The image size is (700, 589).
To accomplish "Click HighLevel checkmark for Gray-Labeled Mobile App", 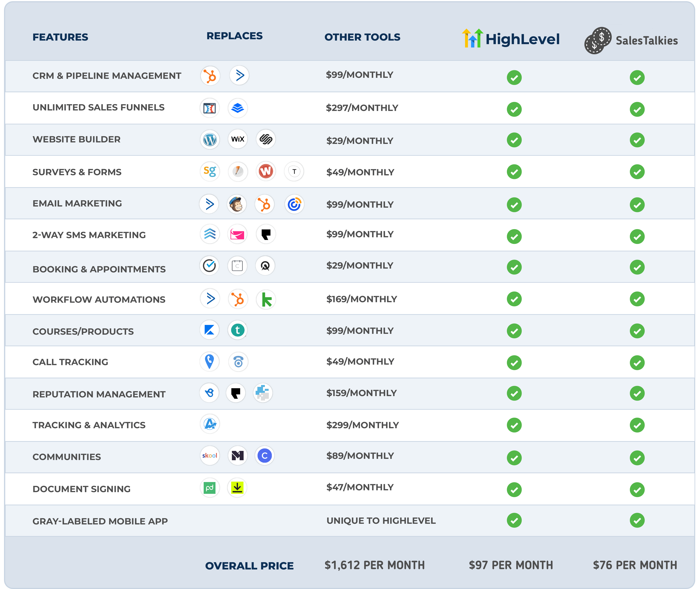I will coord(514,520).
